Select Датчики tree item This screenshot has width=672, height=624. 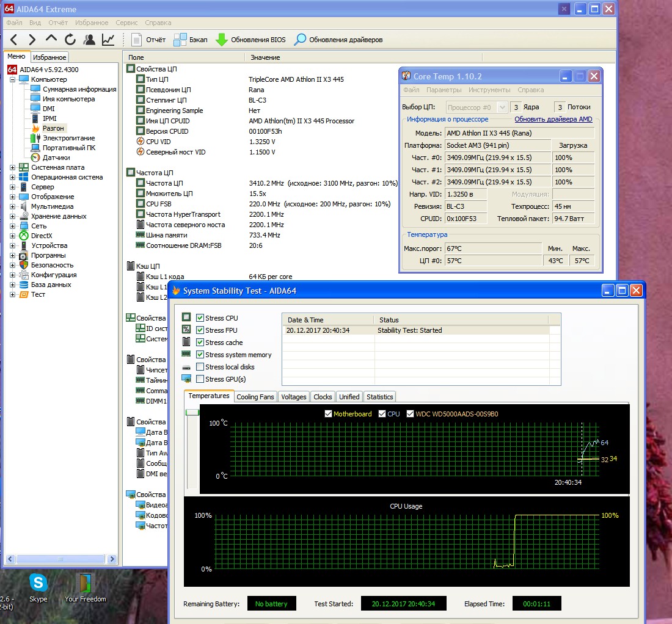tap(56, 158)
